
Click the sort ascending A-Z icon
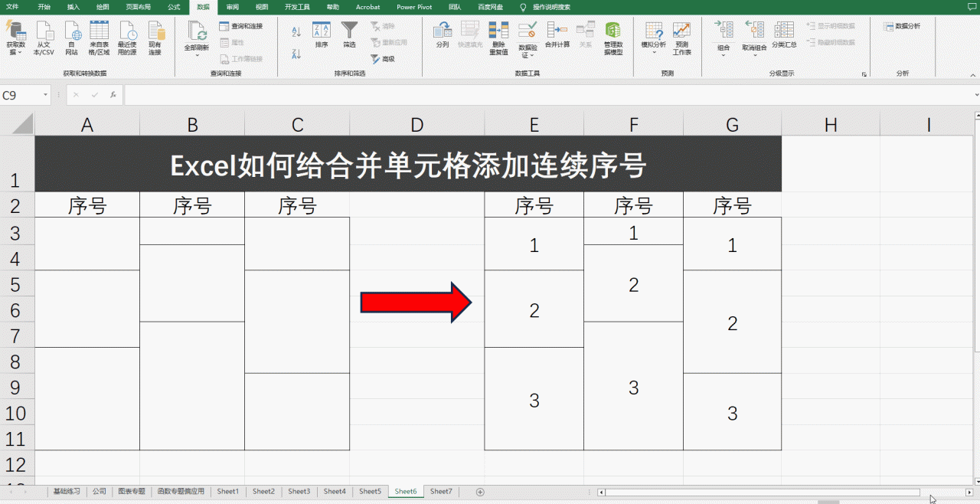point(296,31)
